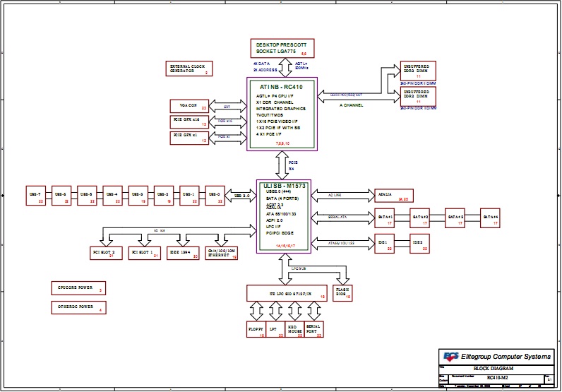Select the SATA#1 block
Viewport: 562px width, 392px height.
tap(385, 218)
